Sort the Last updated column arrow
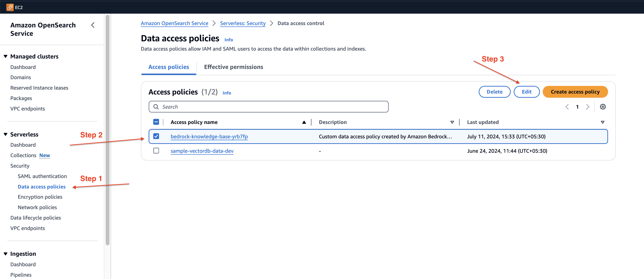 coord(602,122)
